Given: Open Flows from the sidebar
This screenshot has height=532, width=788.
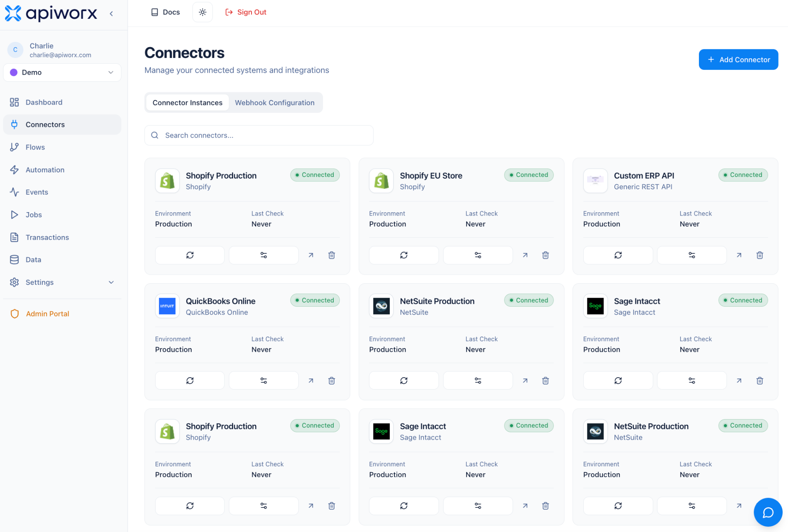Looking at the screenshot, I should [35, 147].
